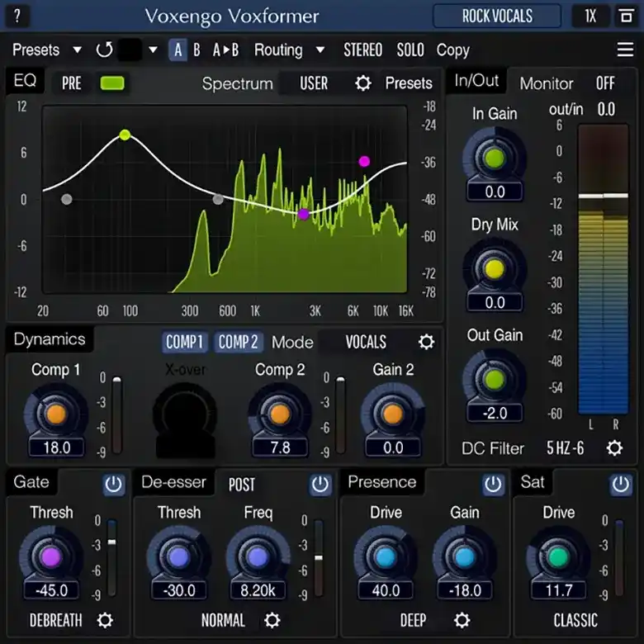Click the STEREO channel button
Screen dimensions: 644x644
363,50
